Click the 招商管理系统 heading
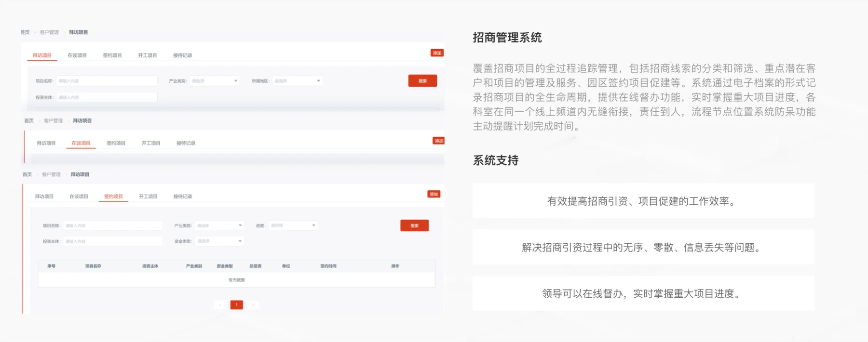 [507, 38]
